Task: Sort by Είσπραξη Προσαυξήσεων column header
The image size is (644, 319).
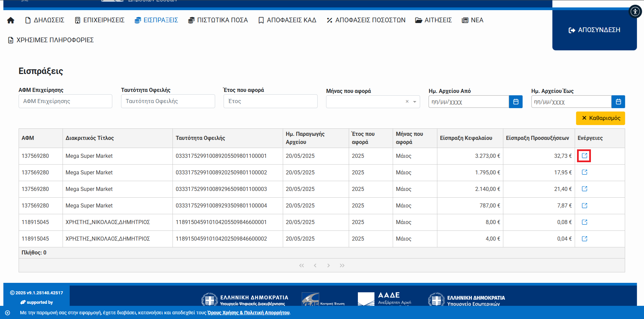Action: 539,138
